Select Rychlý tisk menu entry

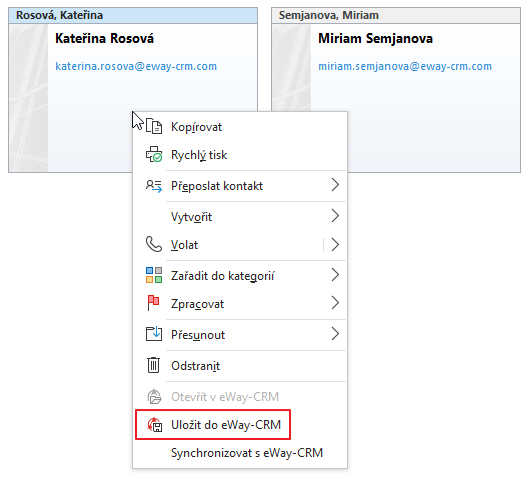(x=240, y=155)
